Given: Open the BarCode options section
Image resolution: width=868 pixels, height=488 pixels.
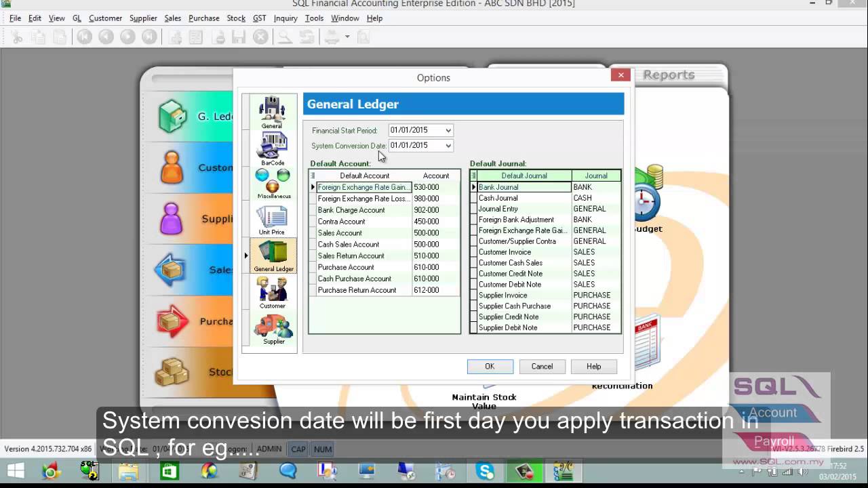Looking at the screenshot, I should click(x=272, y=149).
